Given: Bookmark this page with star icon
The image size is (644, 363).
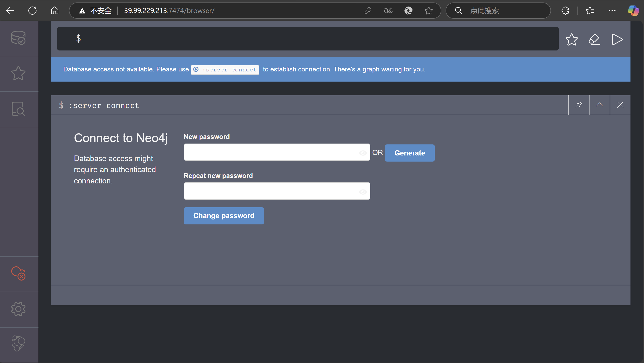Looking at the screenshot, I should (428, 11).
